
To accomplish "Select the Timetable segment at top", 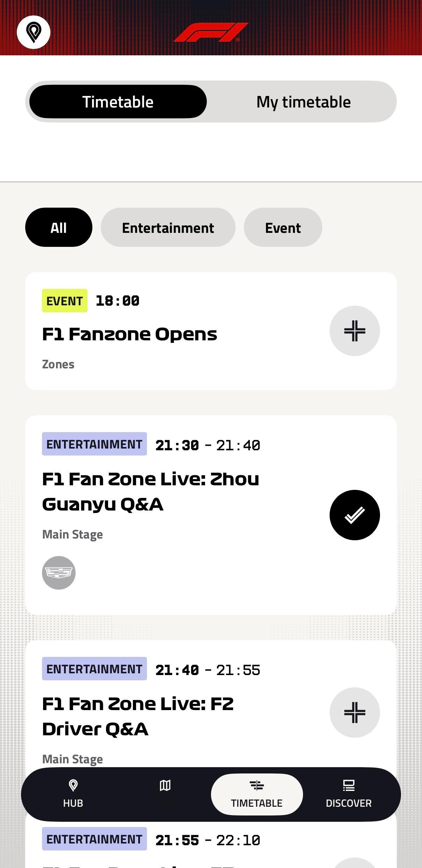I will 118,102.
